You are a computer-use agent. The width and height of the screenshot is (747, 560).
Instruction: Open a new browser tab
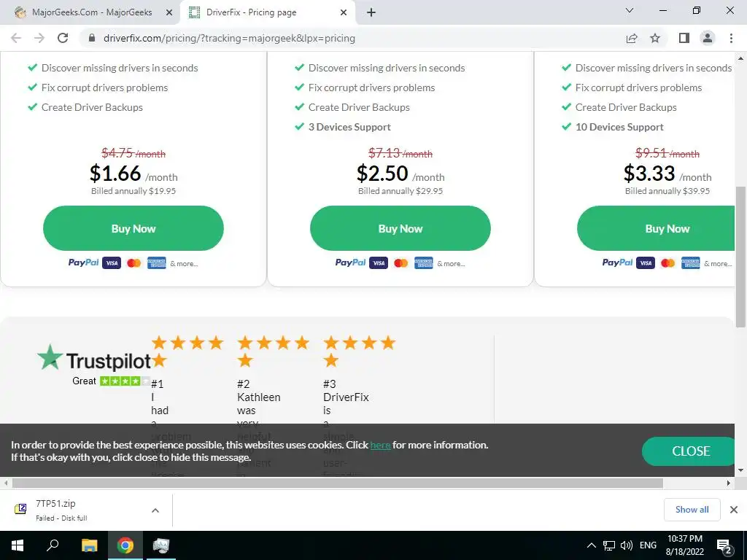[x=371, y=12]
